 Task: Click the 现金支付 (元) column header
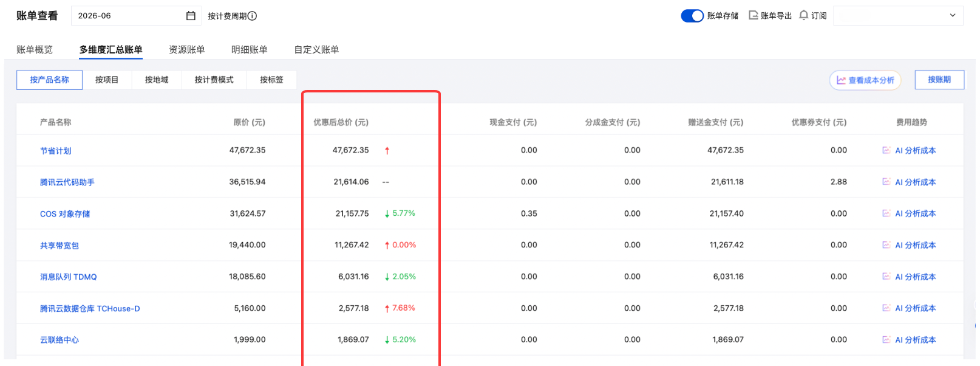[x=513, y=122]
